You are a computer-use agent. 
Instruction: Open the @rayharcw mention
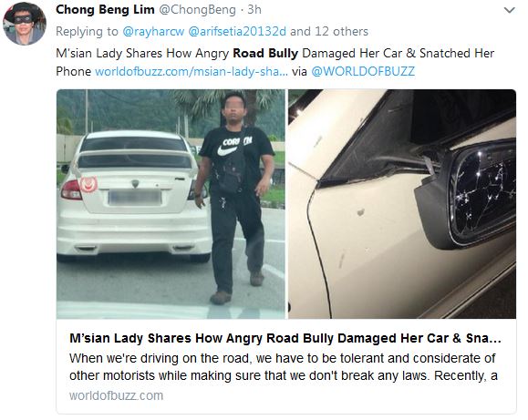153,31
